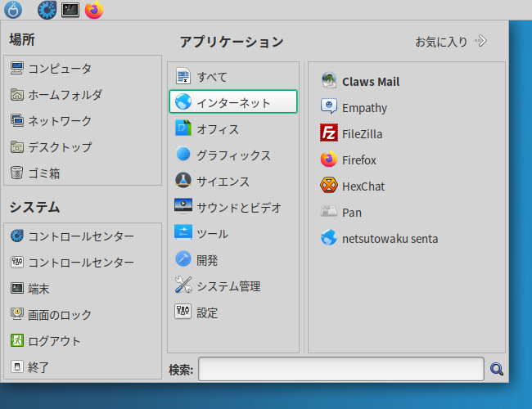Select the 設定 category
Viewport: 532px width, 409px height.
click(233, 312)
